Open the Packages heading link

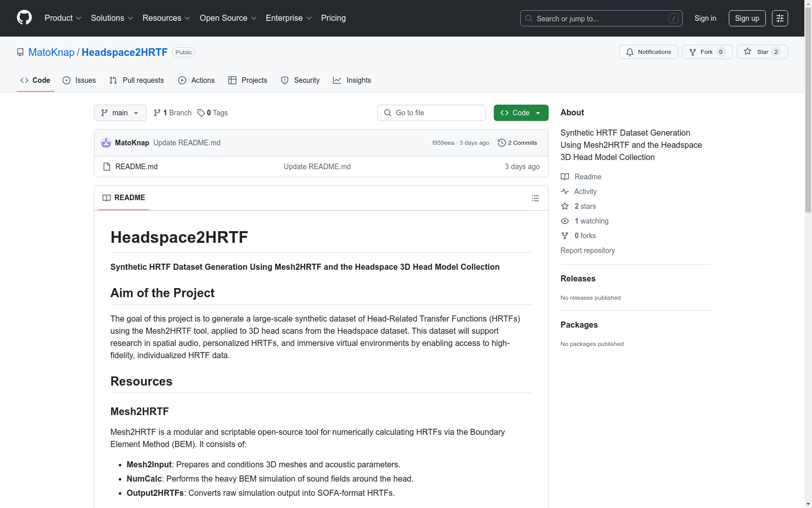579,325
